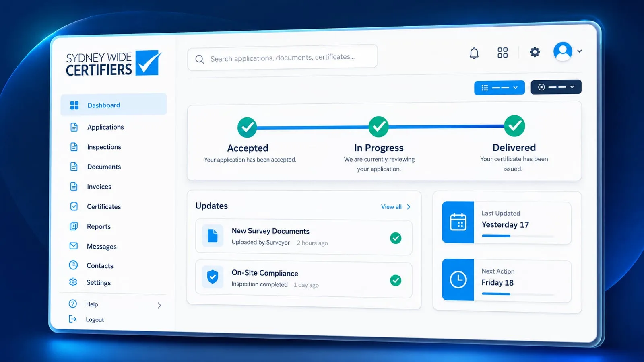Click the Invoices file icon
The width and height of the screenshot is (644, 362).
click(74, 186)
